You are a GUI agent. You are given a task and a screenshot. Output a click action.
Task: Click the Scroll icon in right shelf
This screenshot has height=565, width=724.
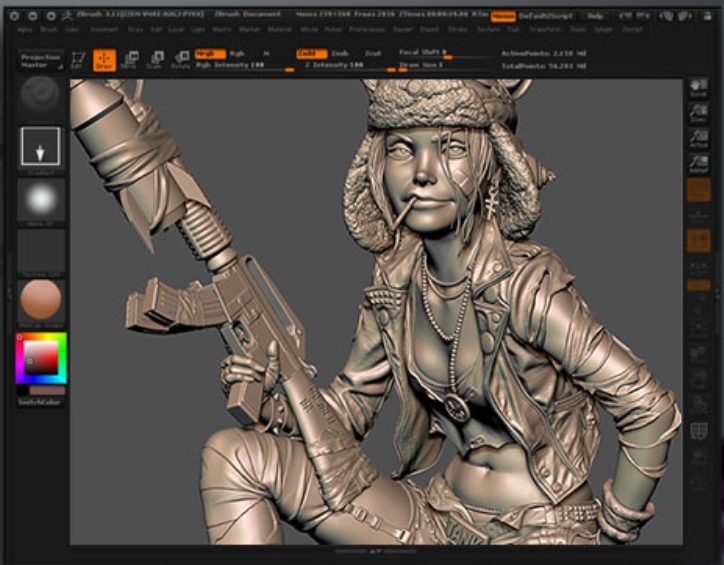[x=698, y=88]
